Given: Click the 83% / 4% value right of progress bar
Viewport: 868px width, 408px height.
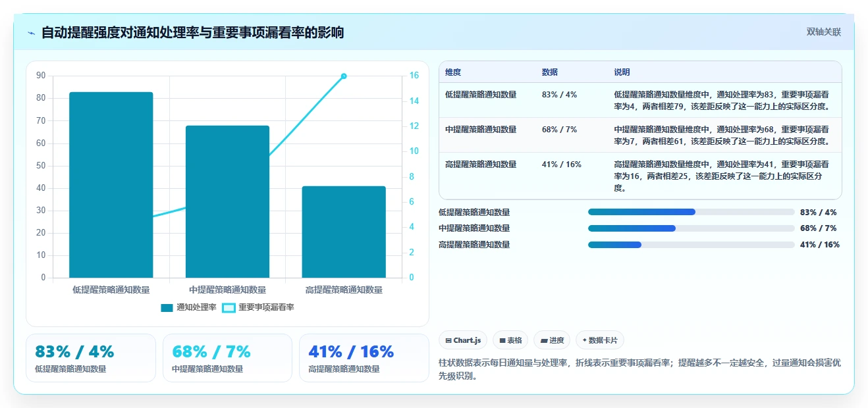Looking at the screenshot, I should [x=819, y=212].
